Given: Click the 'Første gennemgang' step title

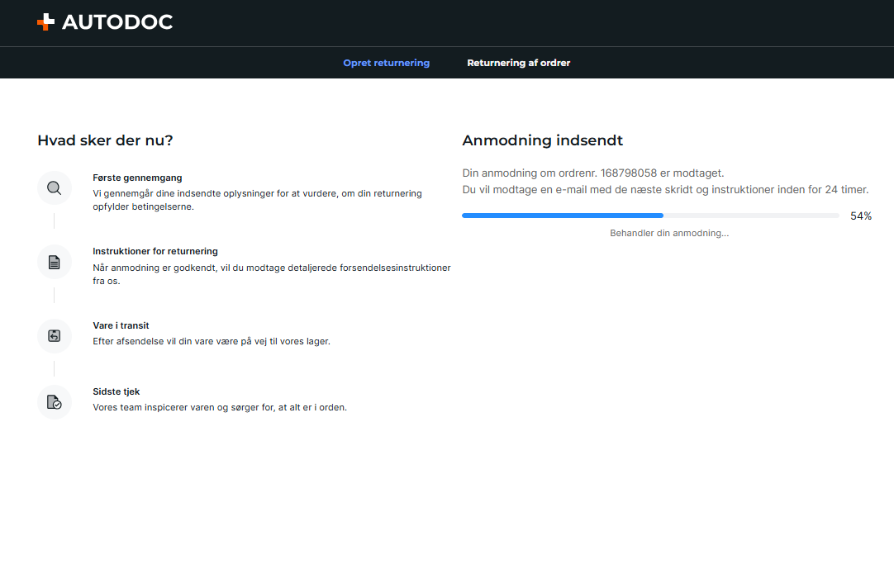Looking at the screenshot, I should coord(137,178).
